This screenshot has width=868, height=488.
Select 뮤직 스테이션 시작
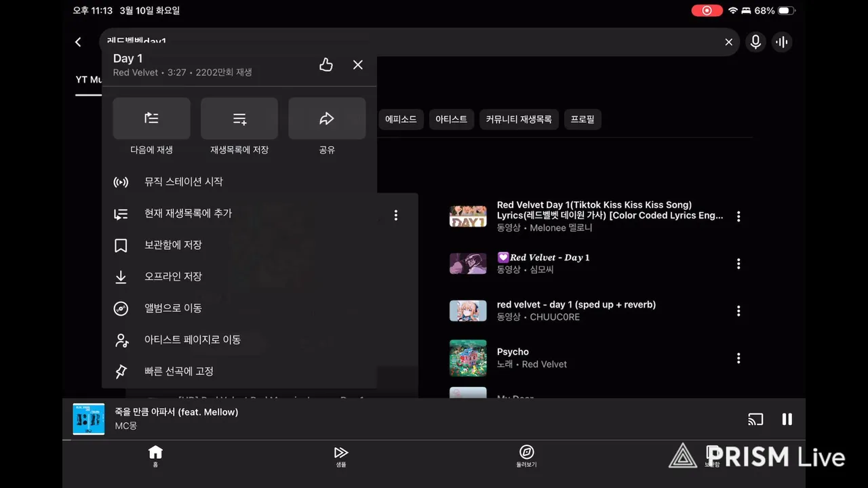coord(239,182)
